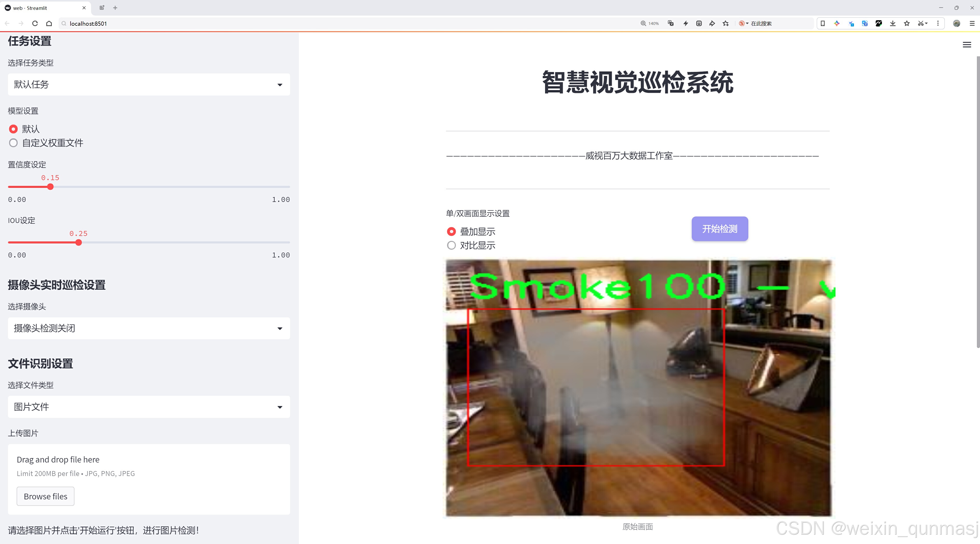Expand the 默认任务 task type dropdown
The height and width of the screenshot is (544, 980).
pyautogui.click(x=149, y=84)
